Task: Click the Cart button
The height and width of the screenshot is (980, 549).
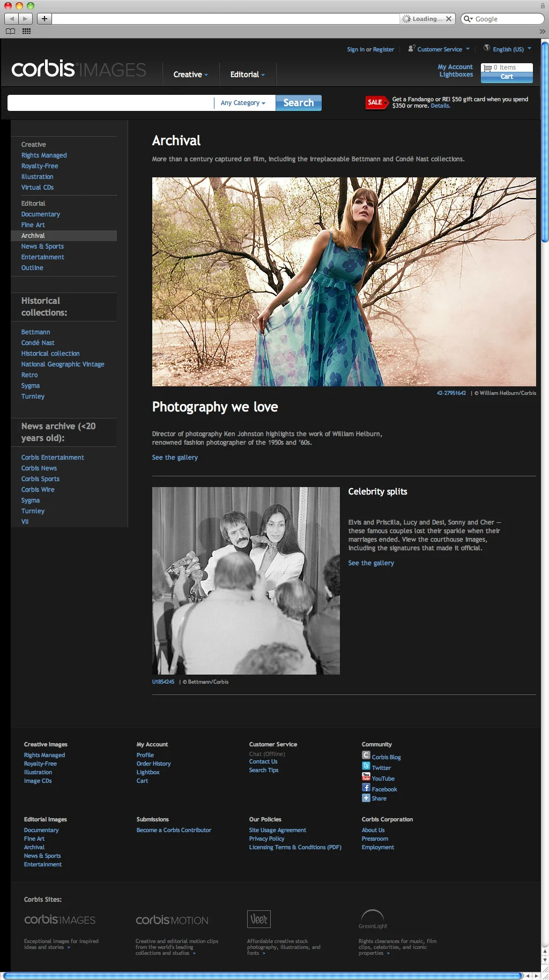Action: (507, 77)
